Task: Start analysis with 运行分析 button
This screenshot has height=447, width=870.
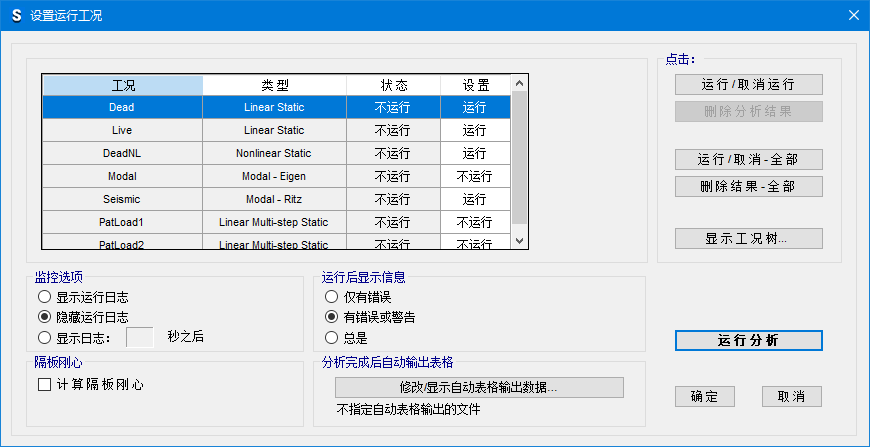Action: click(748, 341)
